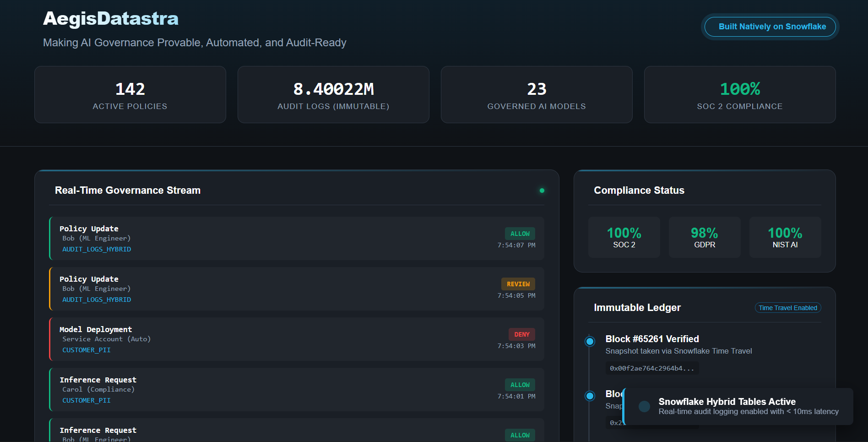Click the ledger node icon on the second block

[x=590, y=396]
